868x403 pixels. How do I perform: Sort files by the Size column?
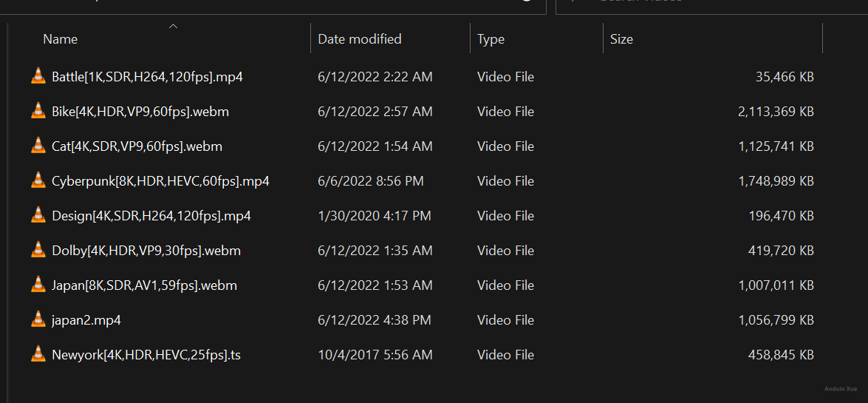pos(621,39)
